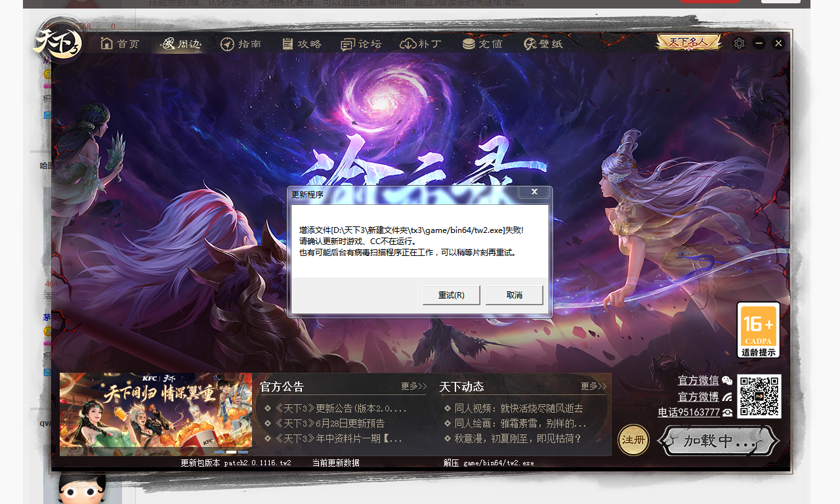Click the 更新包版本 patch2.0.1116.tw2 status text
Screen dimensions: 840x504
click(x=236, y=463)
